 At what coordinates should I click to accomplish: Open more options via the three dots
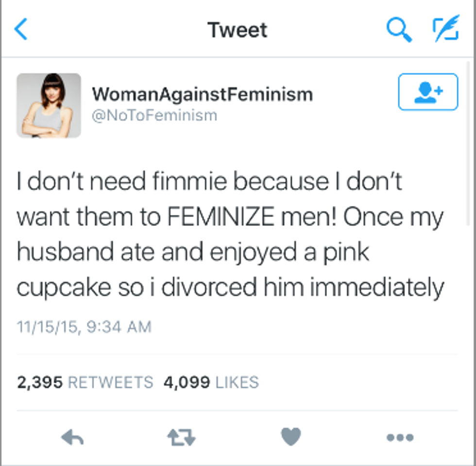(x=400, y=437)
